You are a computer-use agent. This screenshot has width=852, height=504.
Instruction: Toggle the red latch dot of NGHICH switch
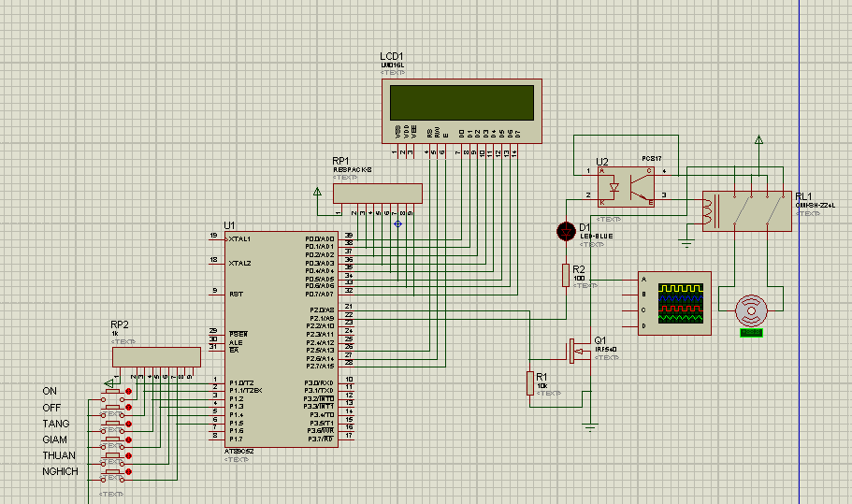[128, 471]
